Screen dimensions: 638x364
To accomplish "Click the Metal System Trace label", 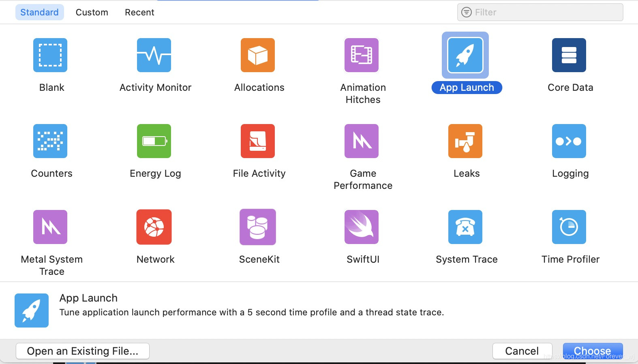I will pyautogui.click(x=52, y=266).
